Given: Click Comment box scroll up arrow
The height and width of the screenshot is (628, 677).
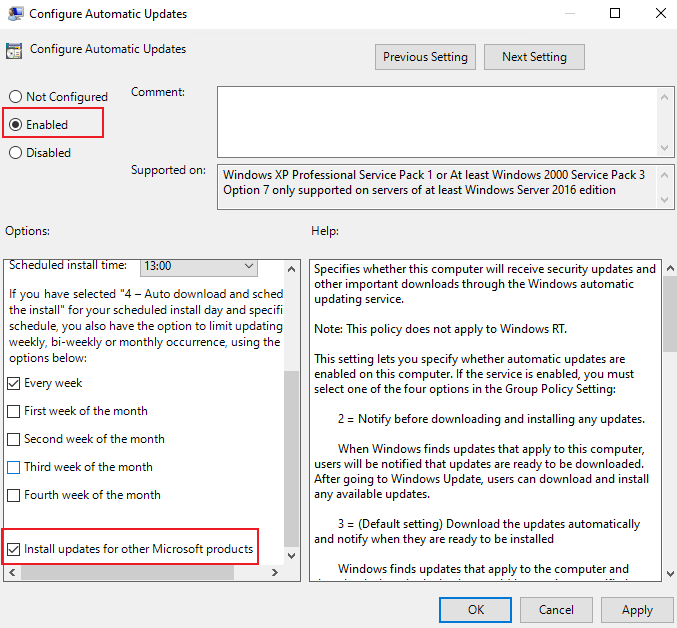Looking at the screenshot, I should click(x=664, y=97).
